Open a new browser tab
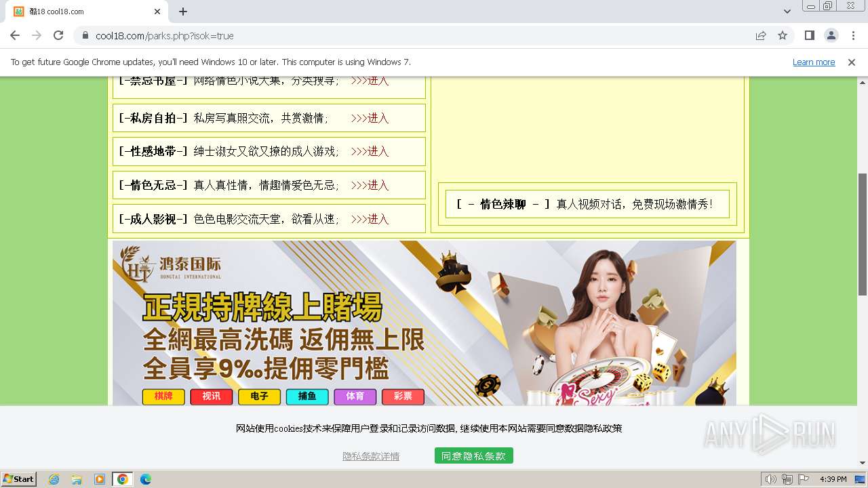The width and height of the screenshot is (868, 488). [x=183, y=12]
